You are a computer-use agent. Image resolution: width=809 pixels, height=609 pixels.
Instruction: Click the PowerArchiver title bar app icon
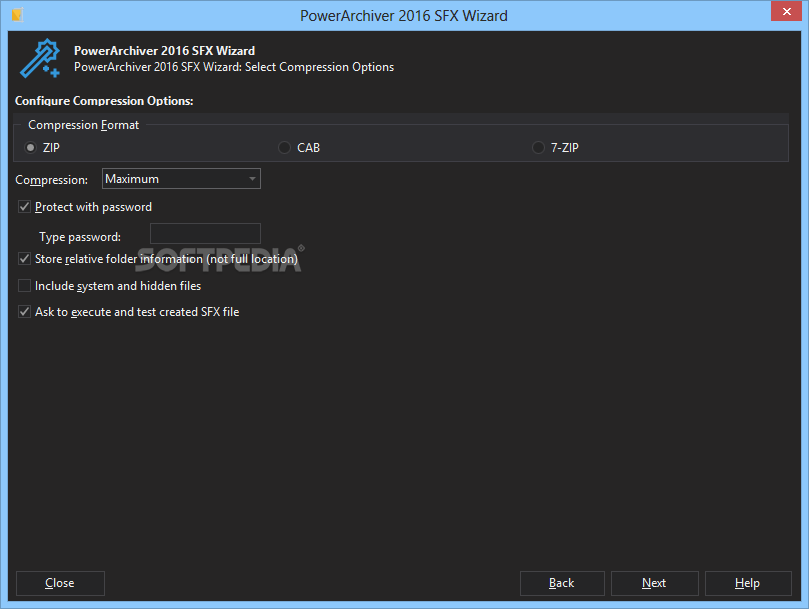click(18, 15)
